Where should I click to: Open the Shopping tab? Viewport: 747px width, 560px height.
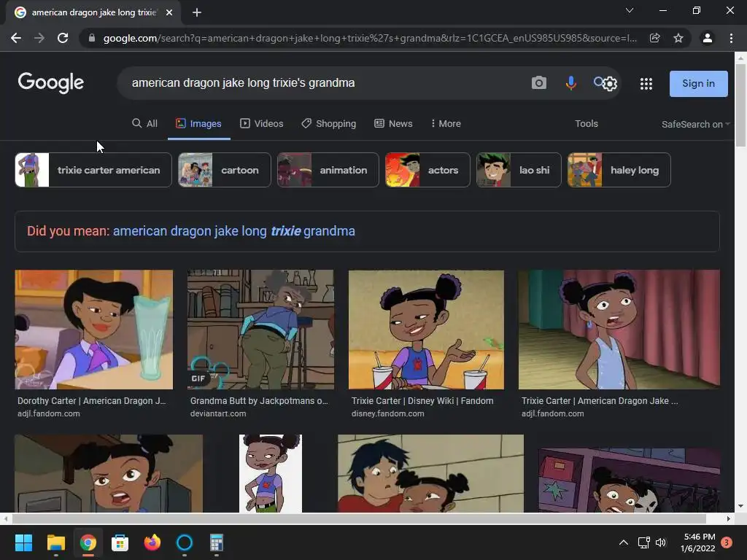pos(329,124)
